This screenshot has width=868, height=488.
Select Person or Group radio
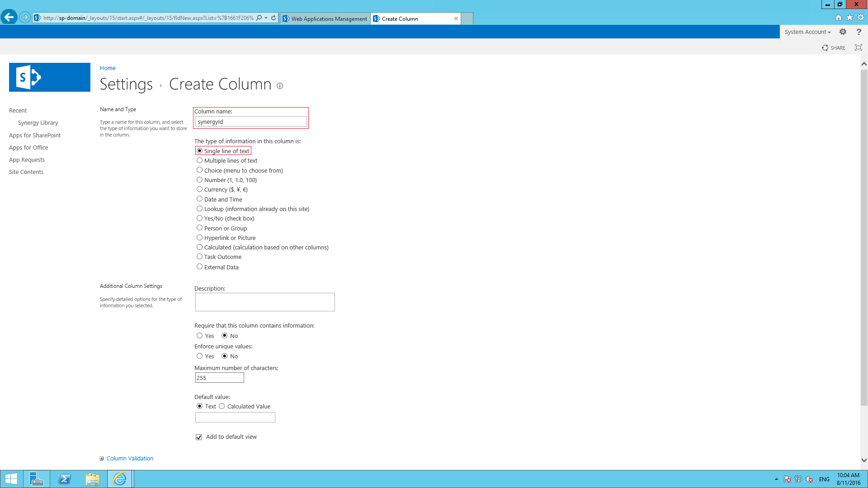tap(199, 228)
